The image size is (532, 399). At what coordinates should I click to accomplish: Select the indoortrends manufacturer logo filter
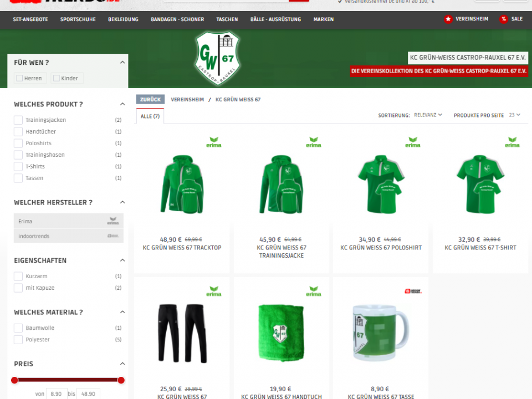click(113, 236)
